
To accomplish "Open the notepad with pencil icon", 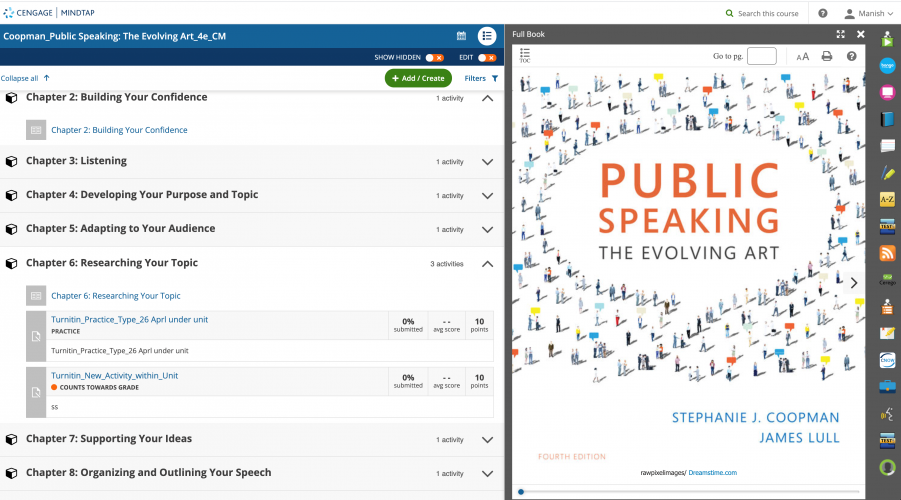I will (x=887, y=333).
